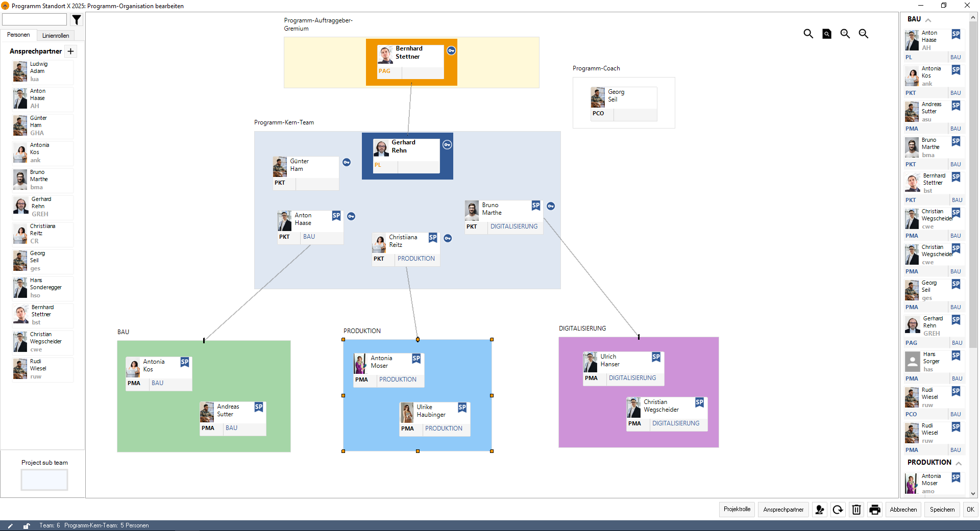Zoom in on the organisation chart
The width and height of the screenshot is (980, 531).
point(845,34)
